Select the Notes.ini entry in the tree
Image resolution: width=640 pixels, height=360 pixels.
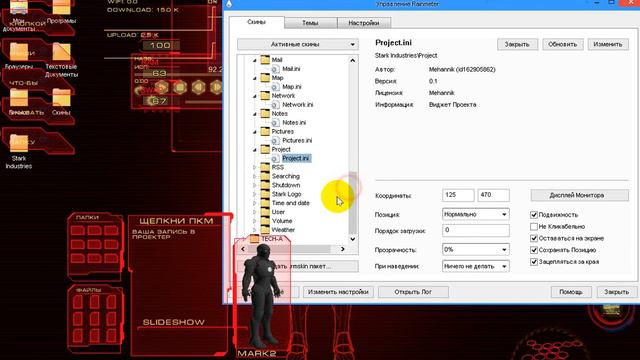point(294,123)
